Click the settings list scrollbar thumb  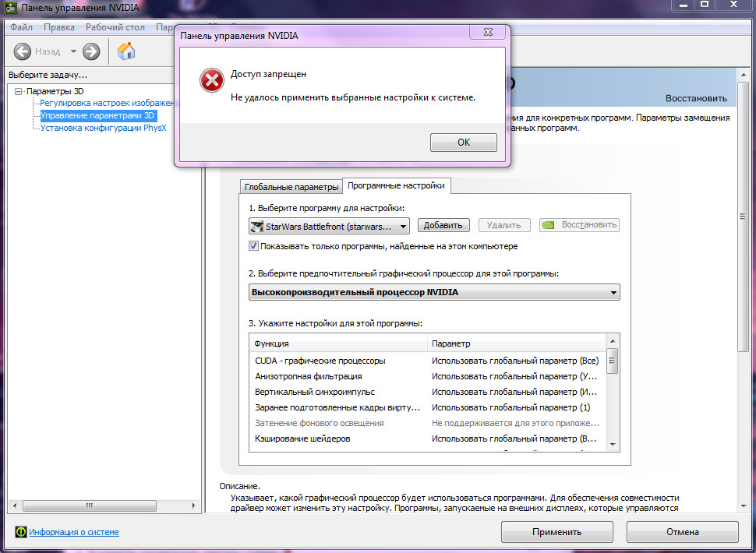tap(613, 361)
